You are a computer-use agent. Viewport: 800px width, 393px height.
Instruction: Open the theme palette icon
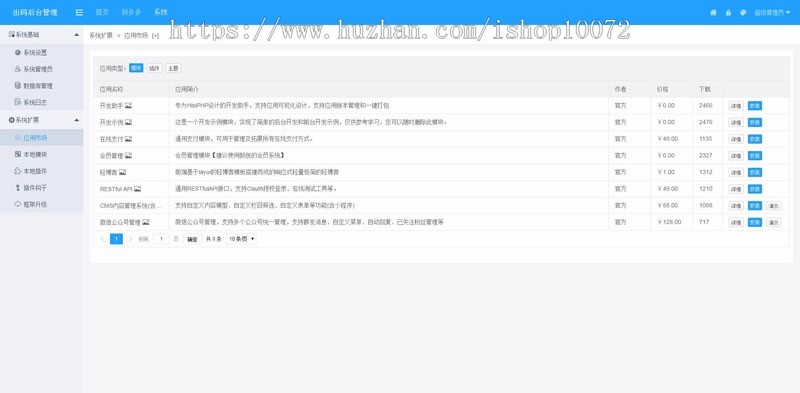tap(743, 12)
